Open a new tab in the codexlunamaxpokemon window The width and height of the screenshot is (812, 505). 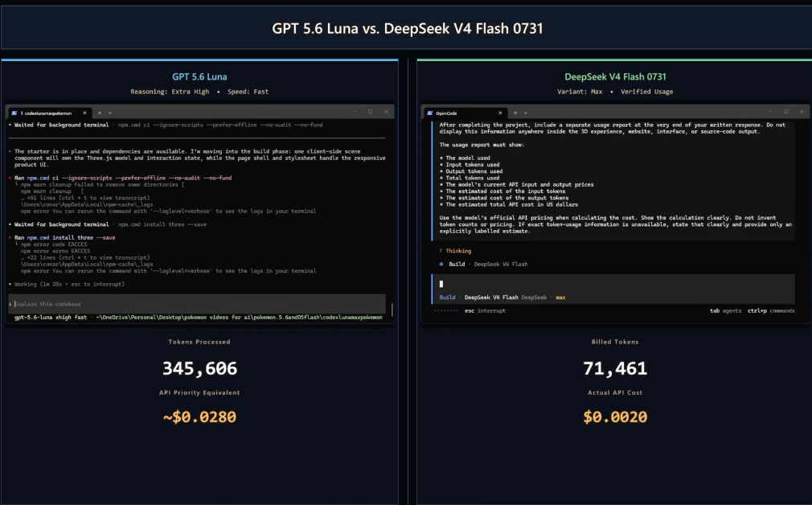click(x=100, y=113)
